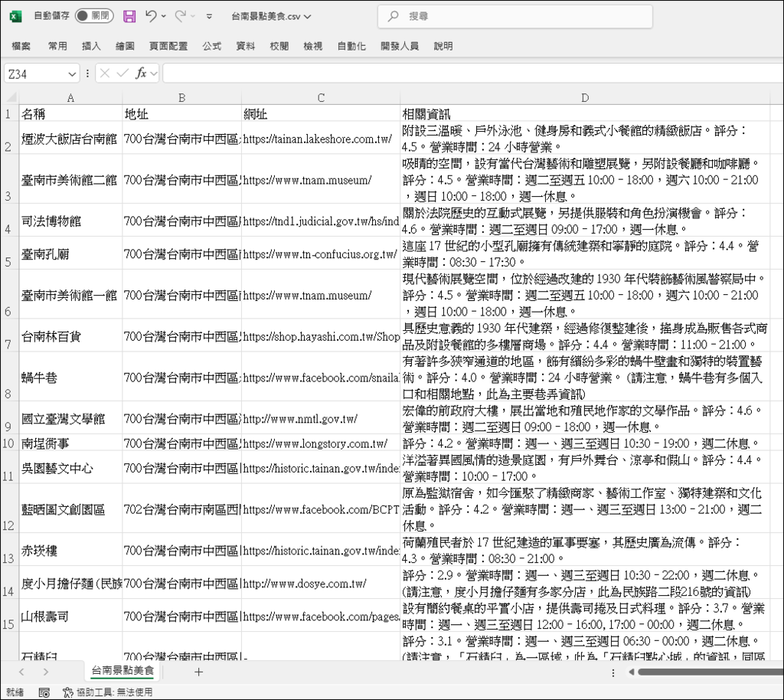
Task: Click the Name Box showing Z34
Action: pyautogui.click(x=35, y=74)
